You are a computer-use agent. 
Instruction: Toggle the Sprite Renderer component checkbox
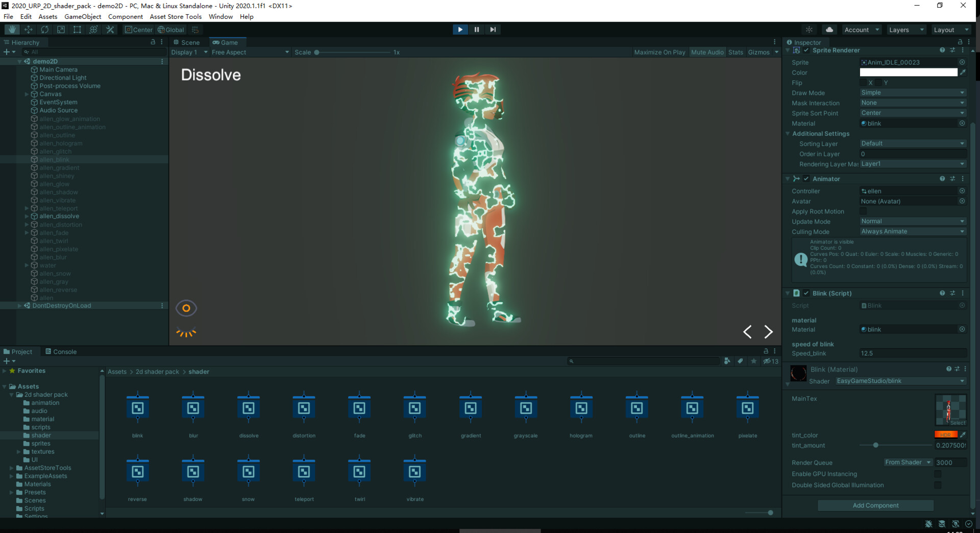pyautogui.click(x=806, y=50)
